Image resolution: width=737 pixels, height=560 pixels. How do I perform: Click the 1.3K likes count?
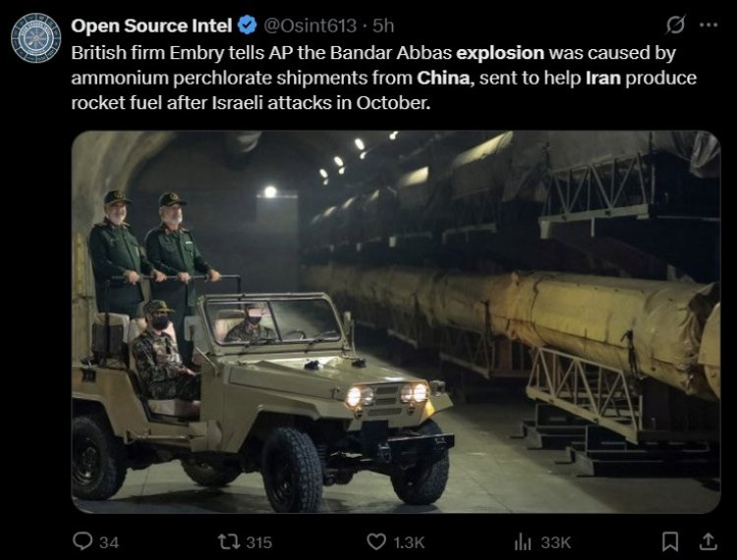[409, 542]
